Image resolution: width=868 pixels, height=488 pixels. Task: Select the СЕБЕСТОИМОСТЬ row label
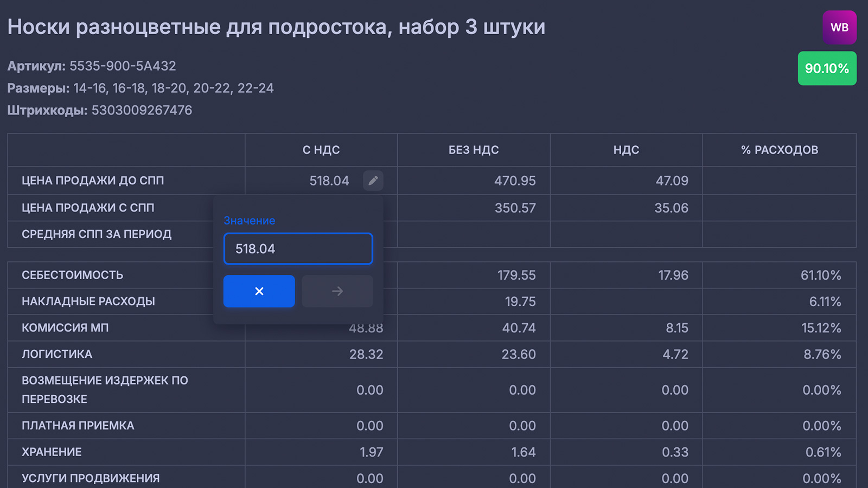[72, 275]
